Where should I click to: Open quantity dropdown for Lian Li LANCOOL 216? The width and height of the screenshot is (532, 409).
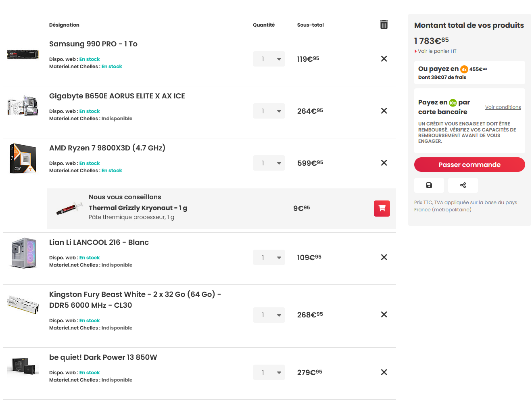click(x=269, y=257)
